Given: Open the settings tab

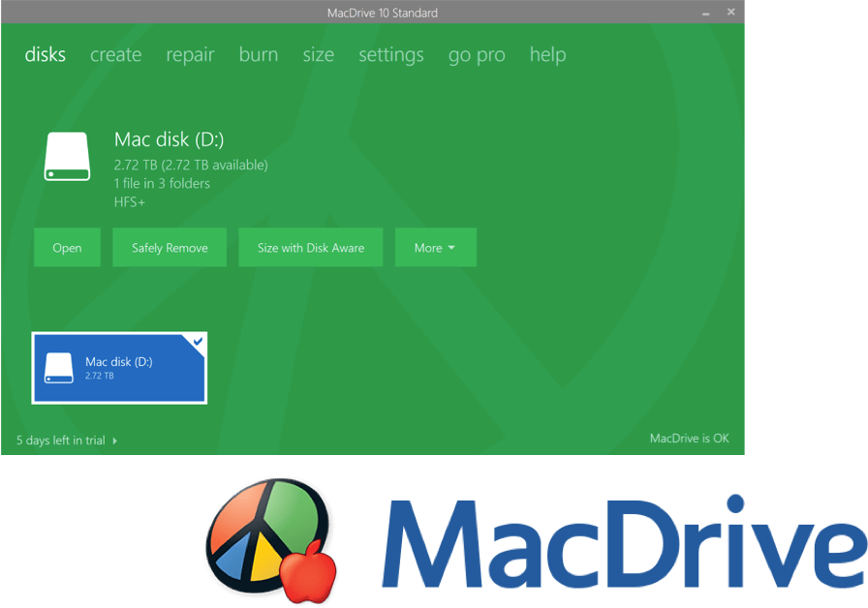Looking at the screenshot, I should click(x=390, y=55).
